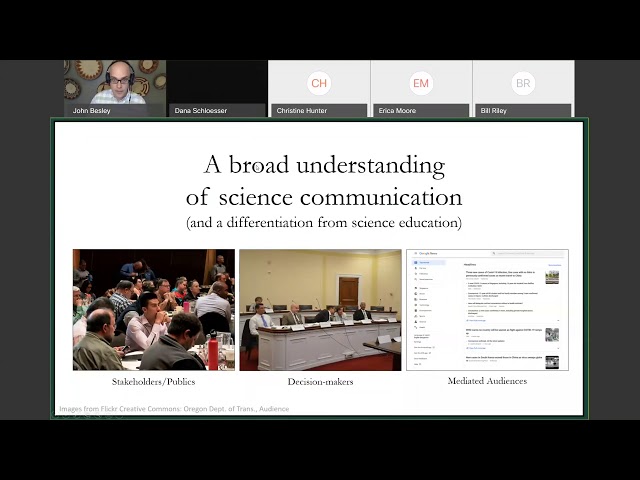This screenshot has width=640, height=480.
Task: Select Dana Schloesser's dark video tile
Action: point(217,88)
